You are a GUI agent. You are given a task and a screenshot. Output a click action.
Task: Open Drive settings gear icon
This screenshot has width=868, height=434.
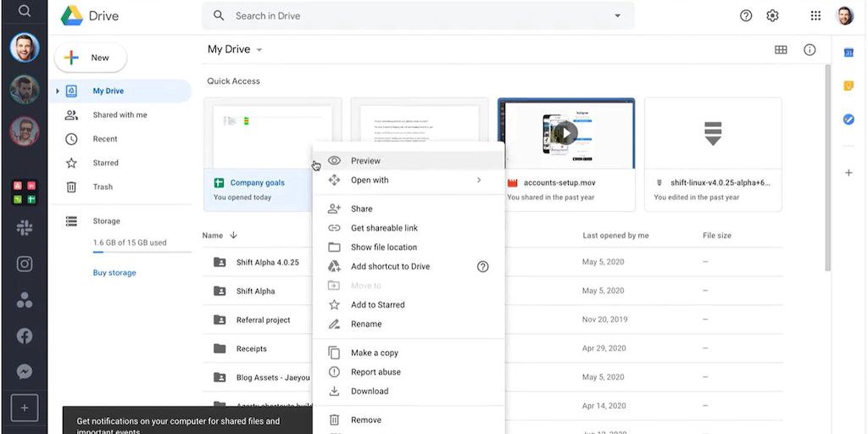coord(772,15)
